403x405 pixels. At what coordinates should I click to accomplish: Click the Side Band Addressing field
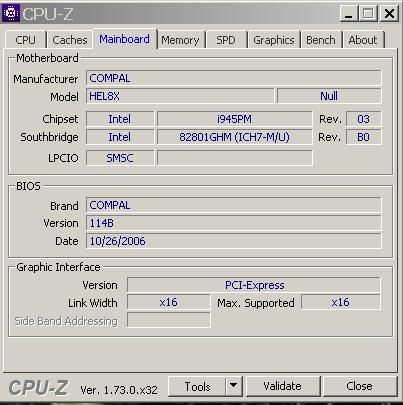coord(168,320)
